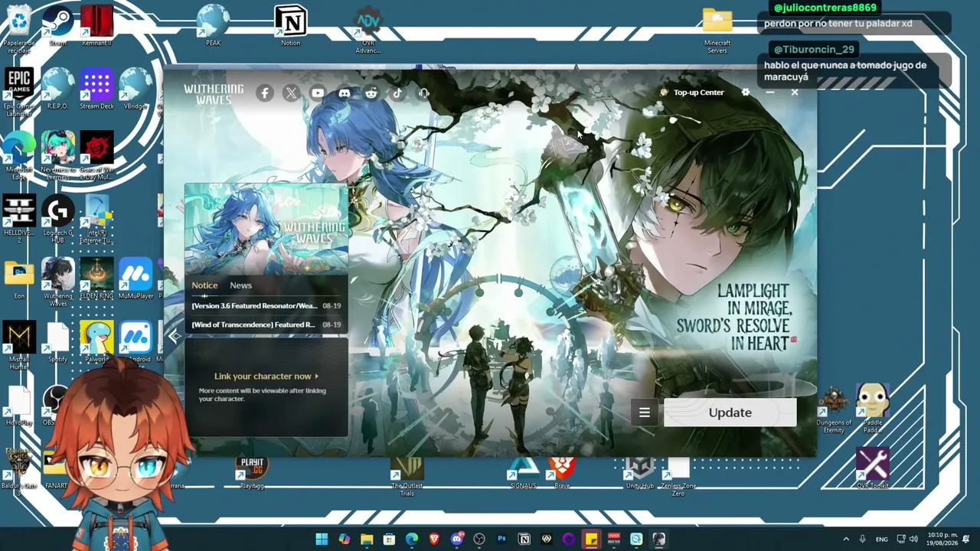Open OBS Studio from the taskbar

(x=479, y=539)
